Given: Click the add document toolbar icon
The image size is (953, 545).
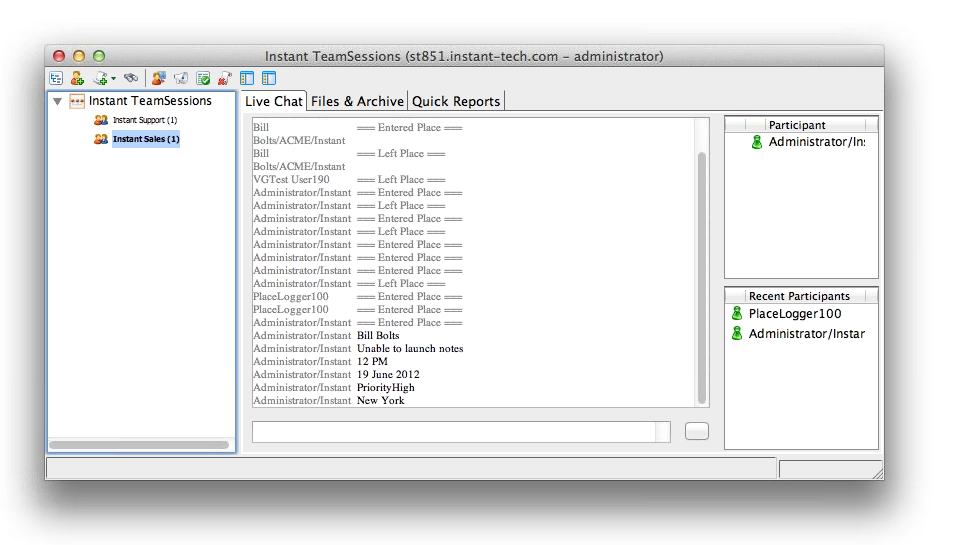Looking at the screenshot, I should pyautogui.click(x=100, y=78).
